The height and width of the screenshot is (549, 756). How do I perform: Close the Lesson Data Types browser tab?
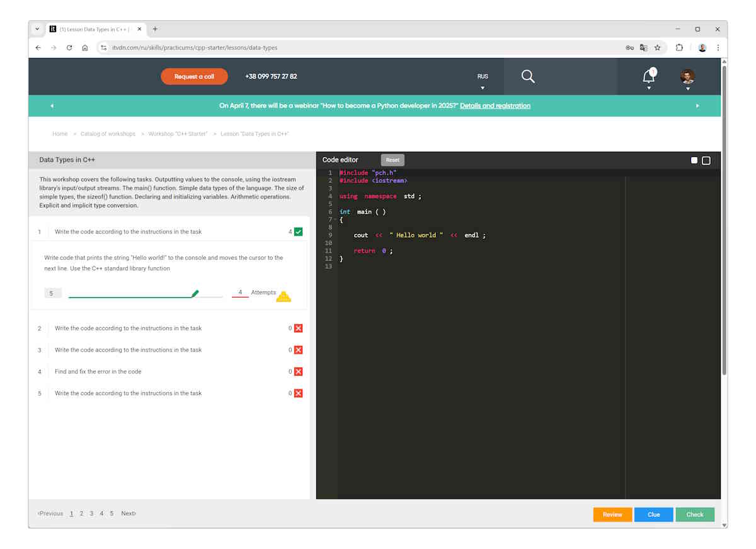(x=139, y=29)
